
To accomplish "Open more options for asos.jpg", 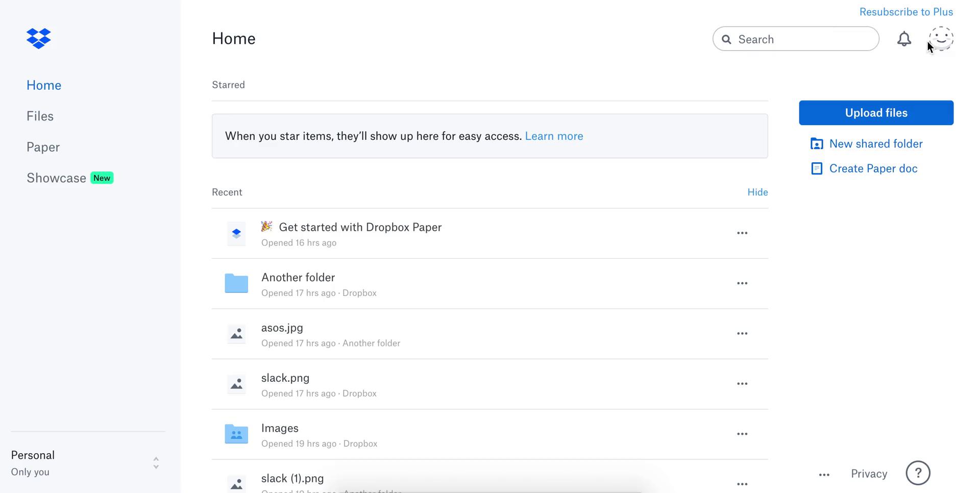I will click(742, 334).
